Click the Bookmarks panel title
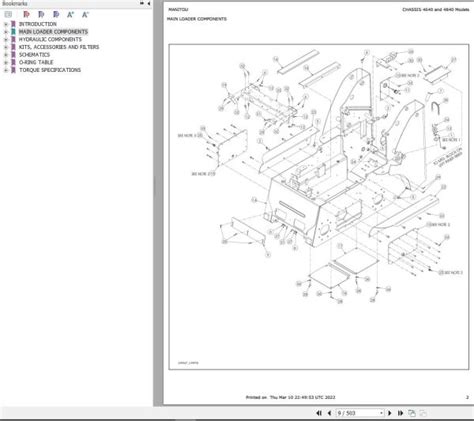474x421 pixels. pos(15,3)
